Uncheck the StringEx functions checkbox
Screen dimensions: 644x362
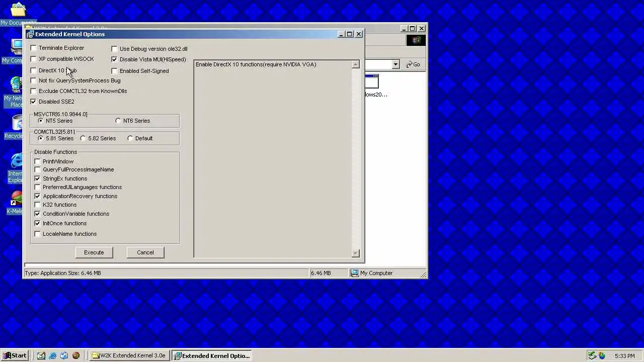pyautogui.click(x=38, y=178)
